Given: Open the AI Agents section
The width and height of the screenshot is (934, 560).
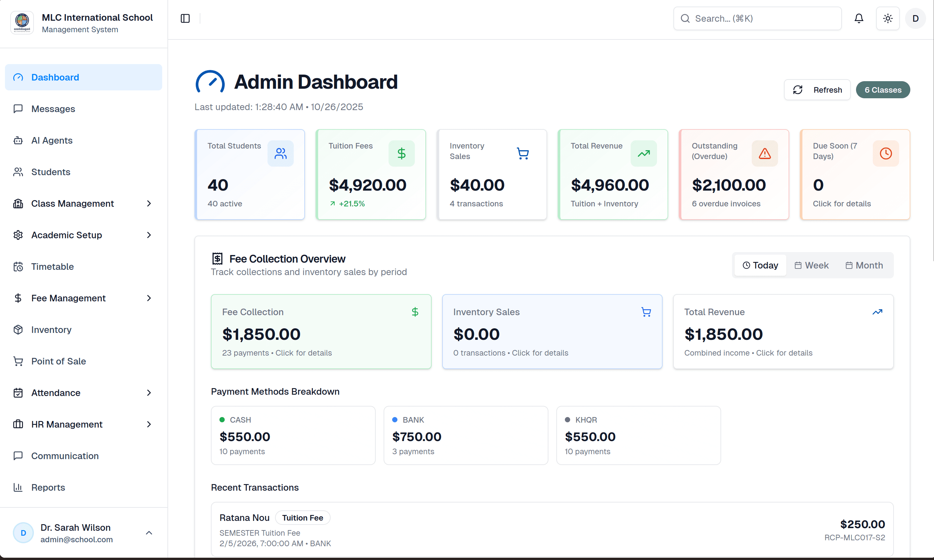Looking at the screenshot, I should click(x=51, y=140).
